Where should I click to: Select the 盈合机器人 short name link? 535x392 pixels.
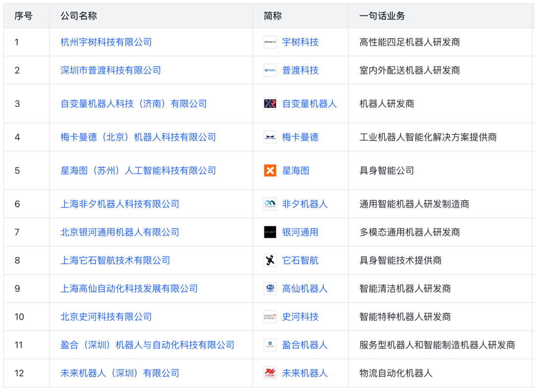coord(305,345)
